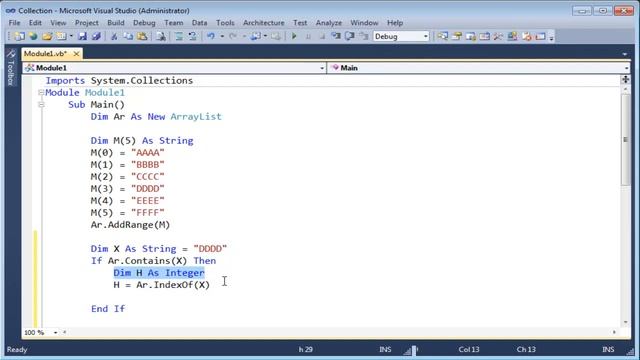The image size is (640, 360).
Task: Cut selection with the scissors icon
Action: click(114, 36)
